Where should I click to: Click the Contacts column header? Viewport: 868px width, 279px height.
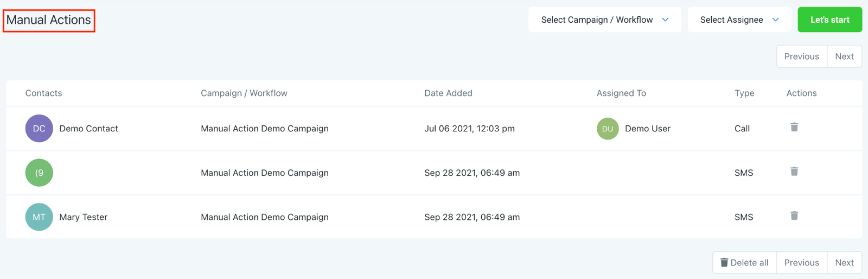43,93
